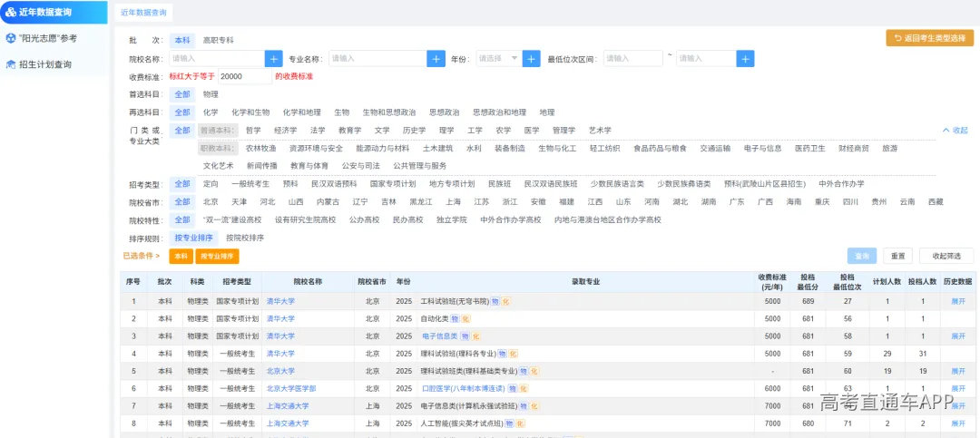
Task: Open the 年份 select dropdown
Action: pos(498,59)
